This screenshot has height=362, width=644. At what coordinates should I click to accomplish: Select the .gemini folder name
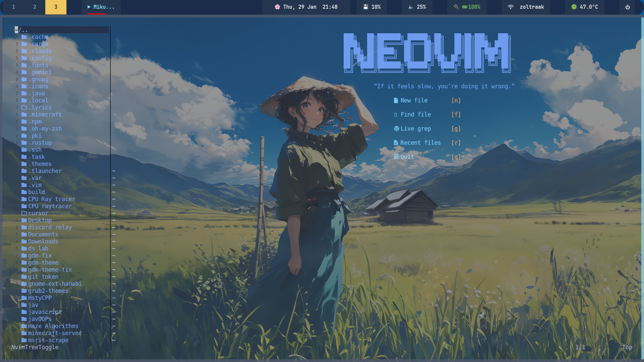click(40, 72)
